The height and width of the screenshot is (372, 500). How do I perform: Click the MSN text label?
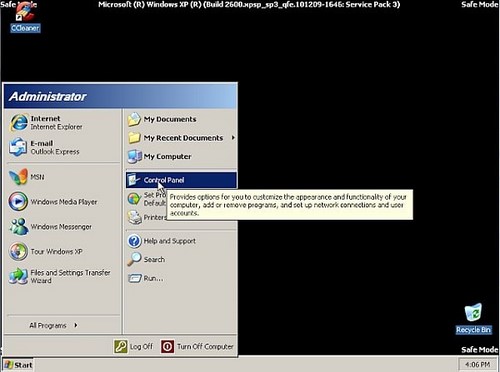(37, 177)
